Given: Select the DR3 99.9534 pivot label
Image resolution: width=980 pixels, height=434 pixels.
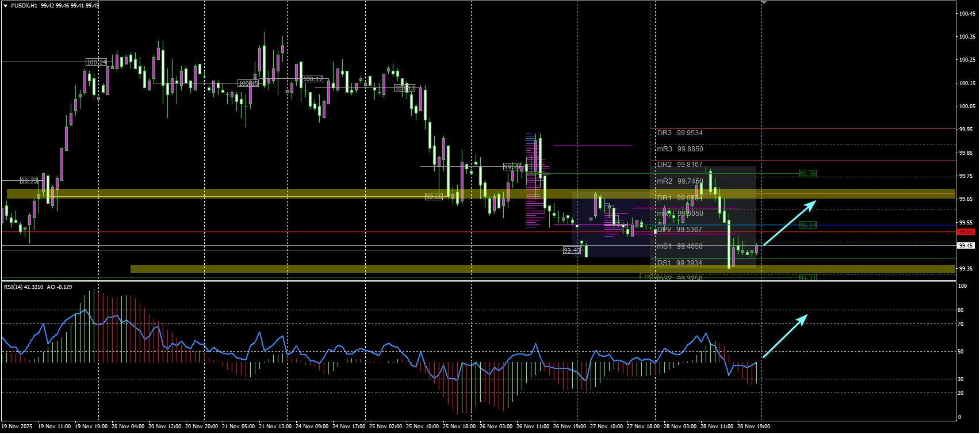Looking at the screenshot, I should click(680, 133).
